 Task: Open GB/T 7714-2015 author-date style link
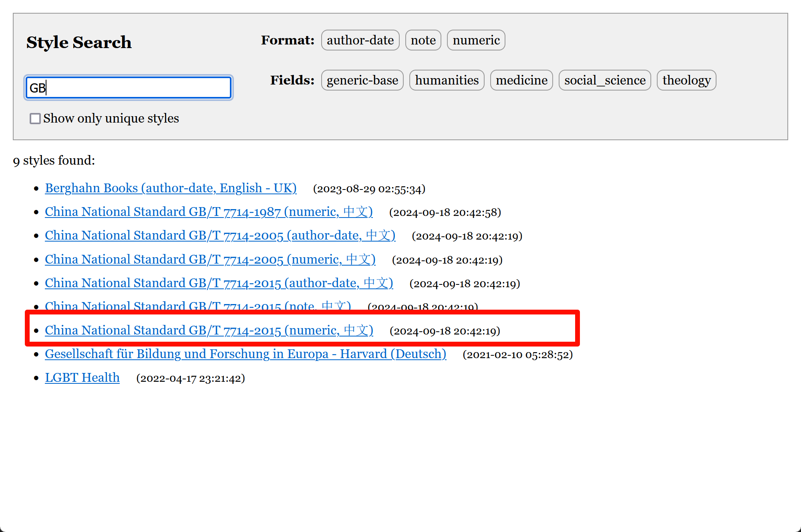click(219, 283)
